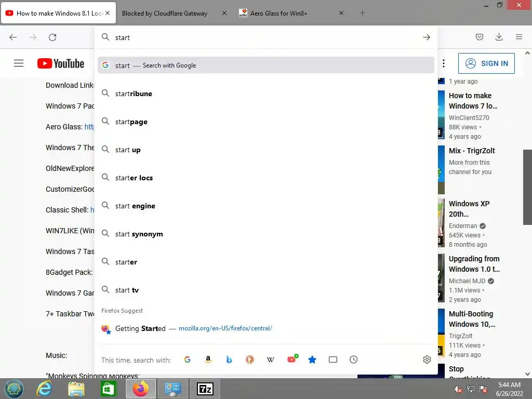Choose the 'starter' suggestion
This screenshot has width=532, height=399.
tap(266, 262)
